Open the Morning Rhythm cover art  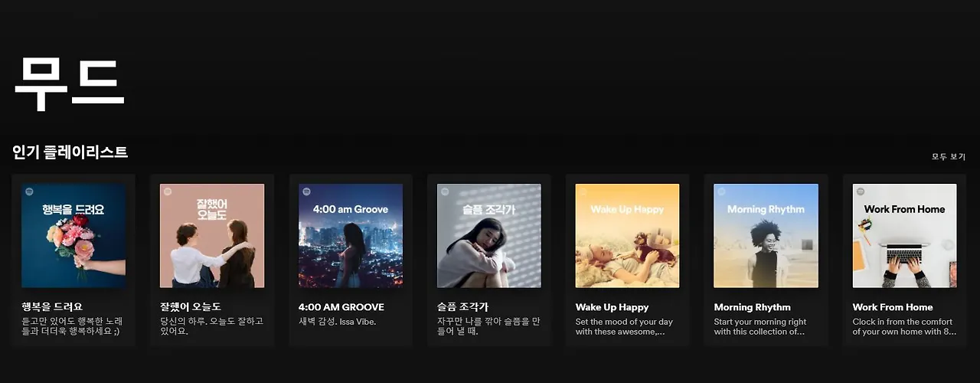(766, 236)
